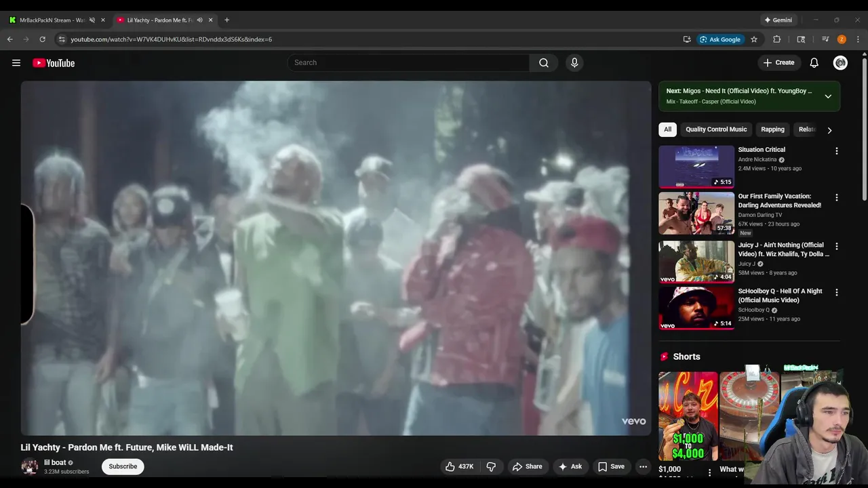Save the video to a playlist
The width and height of the screenshot is (868, 488).
[611, 466]
